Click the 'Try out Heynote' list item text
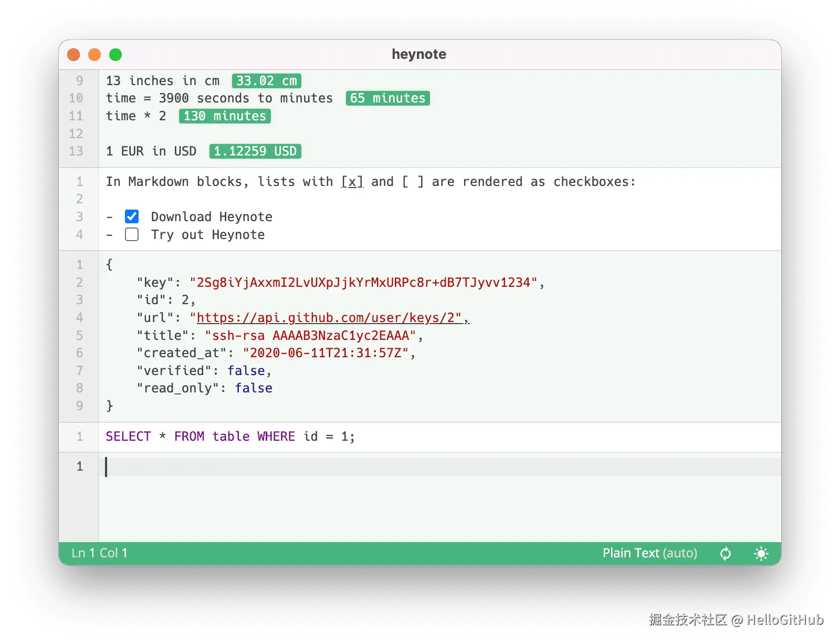This screenshot has height=643, width=840. (208, 235)
